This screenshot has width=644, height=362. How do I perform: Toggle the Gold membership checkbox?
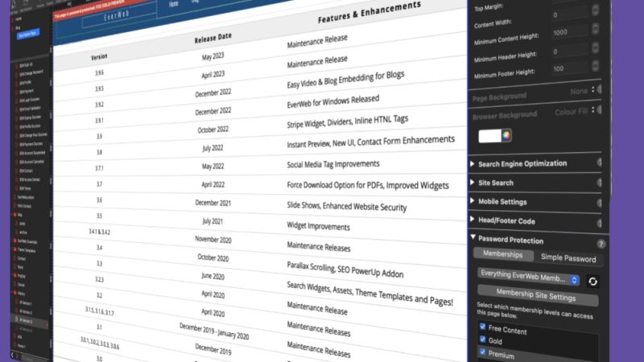pyautogui.click(x=482, y=339)
